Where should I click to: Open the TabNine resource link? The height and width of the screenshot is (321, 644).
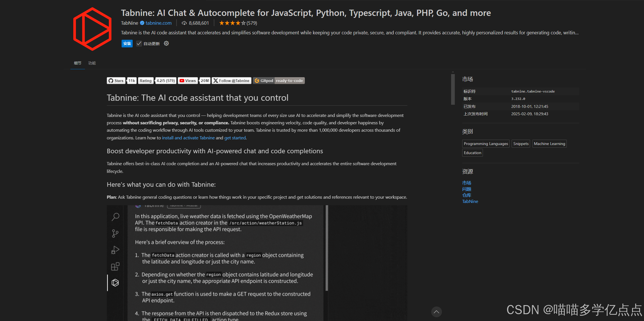470,202
